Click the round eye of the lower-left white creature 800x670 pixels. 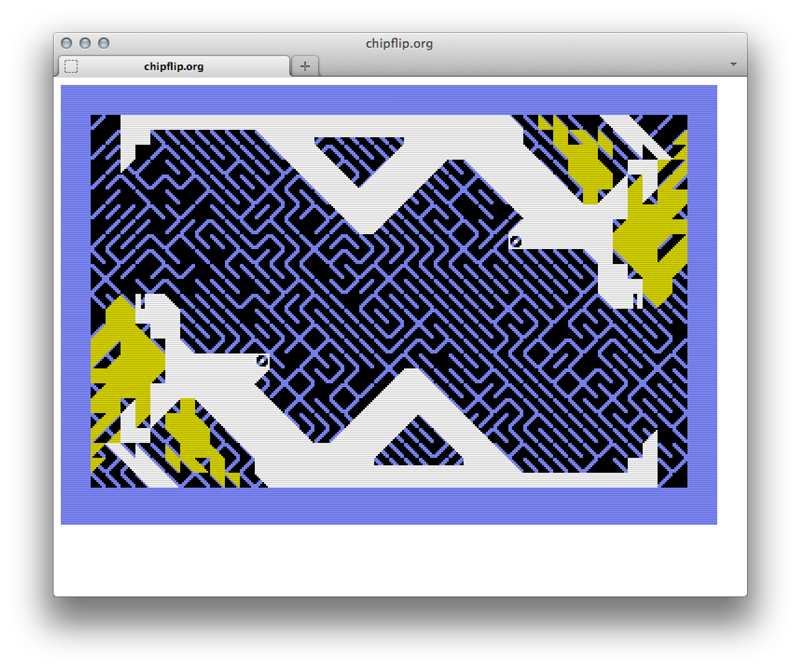[x=263, y=360]
